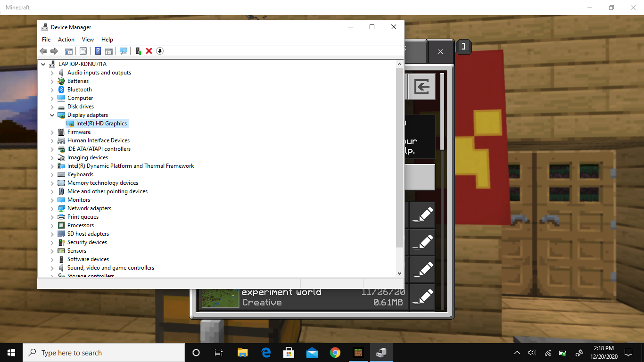
Task: Select "Mice and other pointing devices"
Action: [x=107, y=191]
